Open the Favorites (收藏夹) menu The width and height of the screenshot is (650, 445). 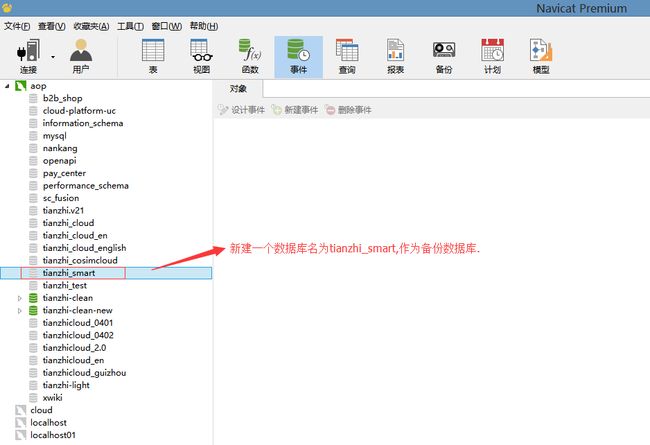pos(91,26)
